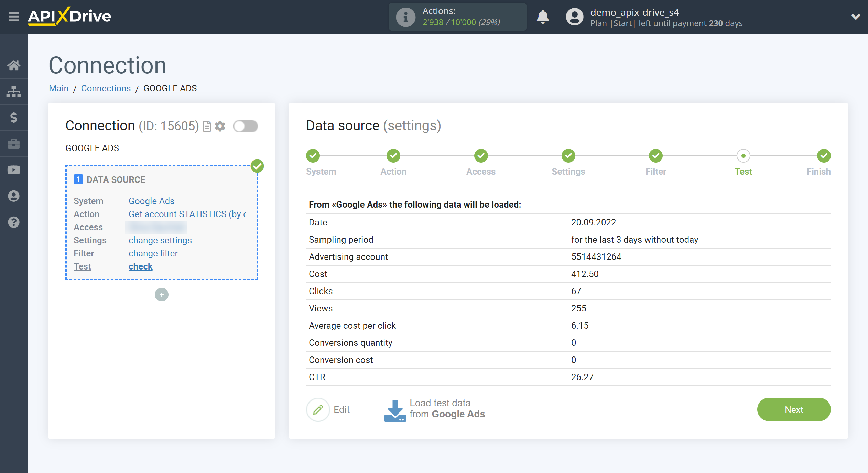
Task: Load test data from Google Ads
Action: point(435,409)
